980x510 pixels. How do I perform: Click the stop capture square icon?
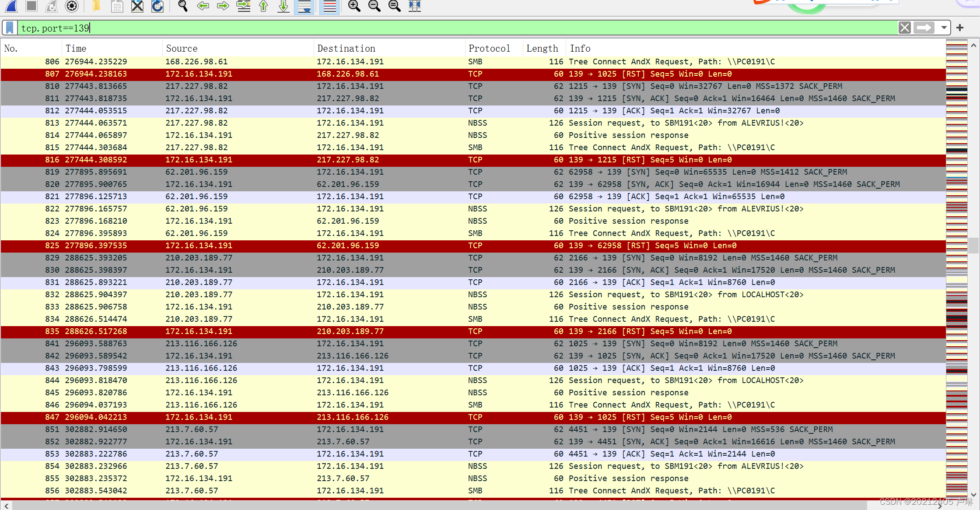[31, 6]
